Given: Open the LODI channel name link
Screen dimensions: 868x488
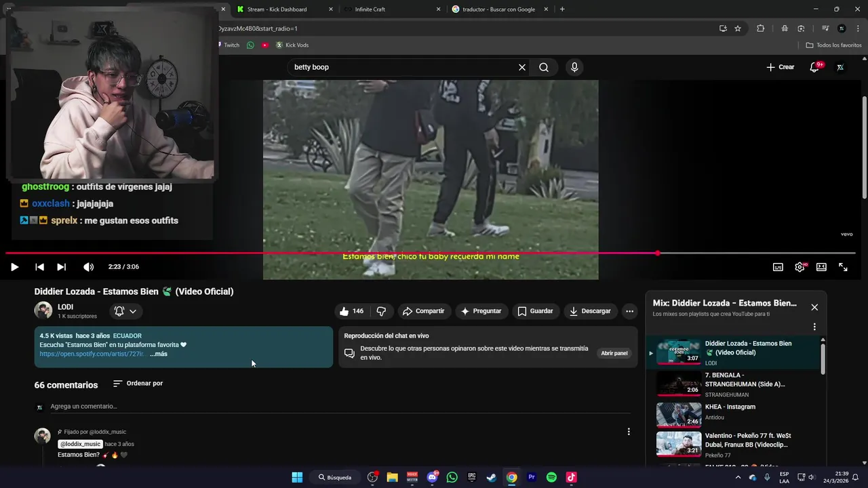Looking at the screenshot, I should [65, 307].
